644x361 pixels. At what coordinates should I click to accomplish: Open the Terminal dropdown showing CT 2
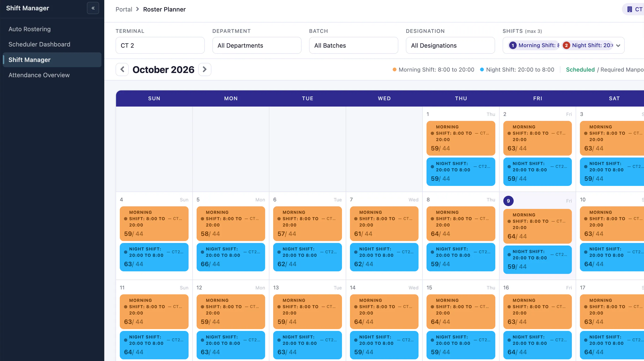[160, 46]
